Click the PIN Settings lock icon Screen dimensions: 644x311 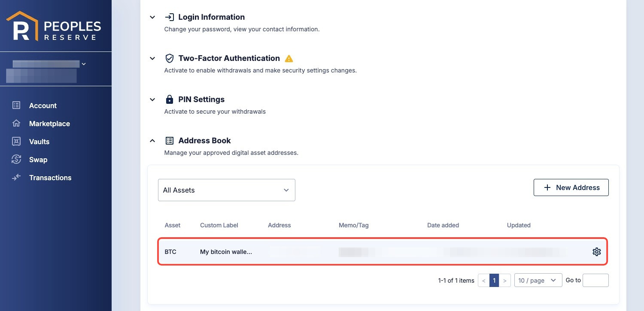click(170, 100)
